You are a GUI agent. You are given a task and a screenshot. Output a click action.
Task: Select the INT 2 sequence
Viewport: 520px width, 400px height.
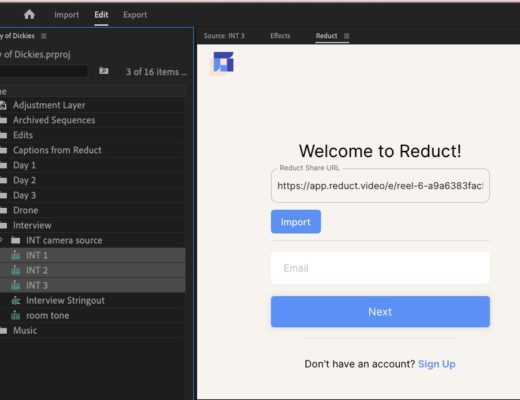tap(92, 270)
